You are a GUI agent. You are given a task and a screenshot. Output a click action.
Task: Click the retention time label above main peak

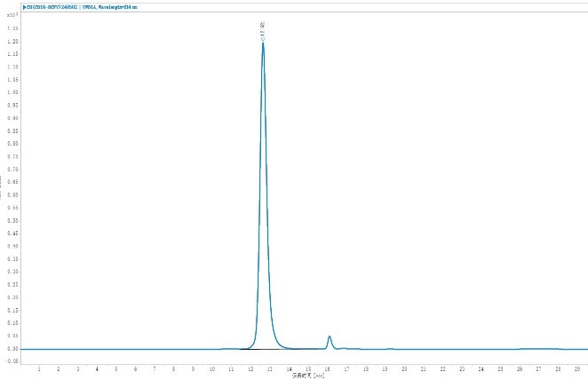click(x=263, y=31)
